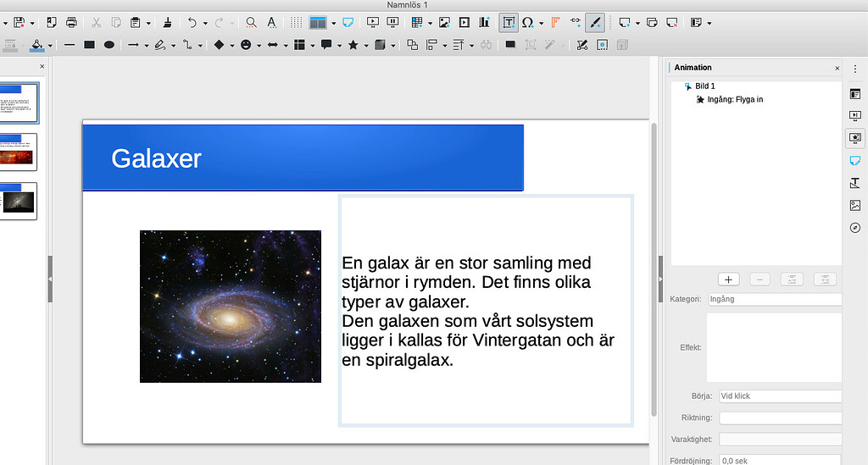Start slideshow from the current slide
Viewport: 868px width, 465px height.
coord(393,23)
